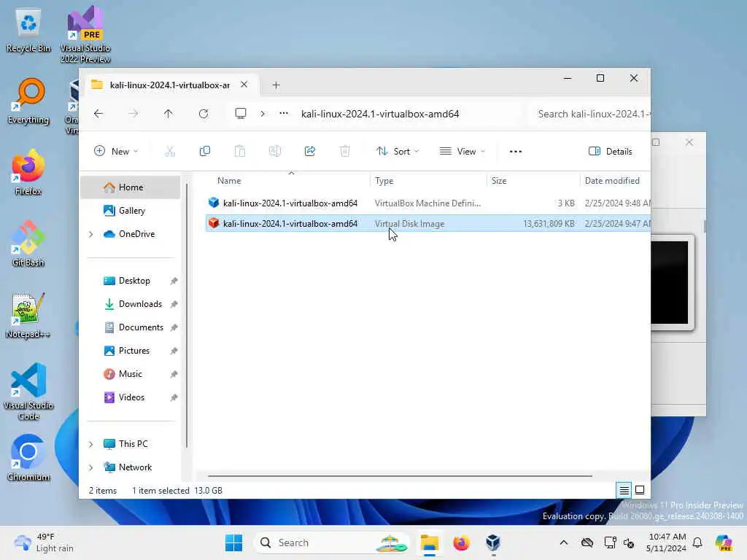This screenshot has height=560, width=747.
Task: Open the weather widget showing 49°F
Action: coord(43,542)
